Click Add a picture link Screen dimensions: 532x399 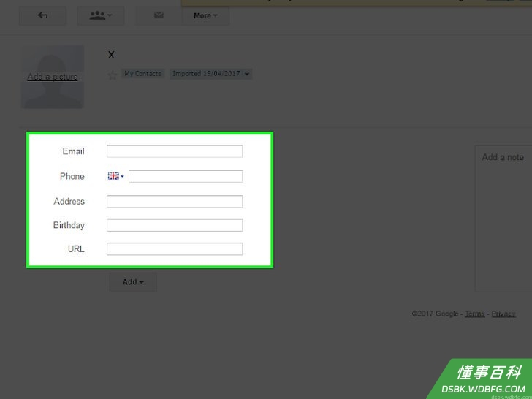point(53,77)
